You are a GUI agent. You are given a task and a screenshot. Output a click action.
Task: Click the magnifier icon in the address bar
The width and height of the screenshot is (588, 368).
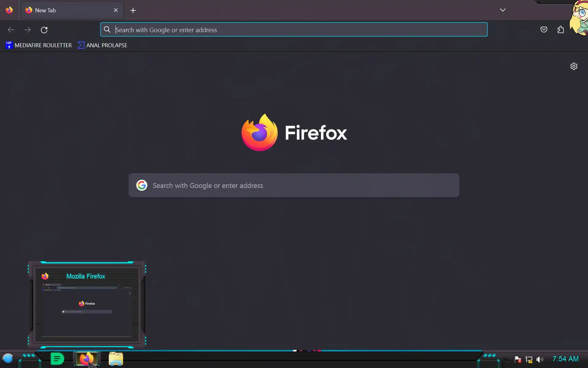[107, 30]
